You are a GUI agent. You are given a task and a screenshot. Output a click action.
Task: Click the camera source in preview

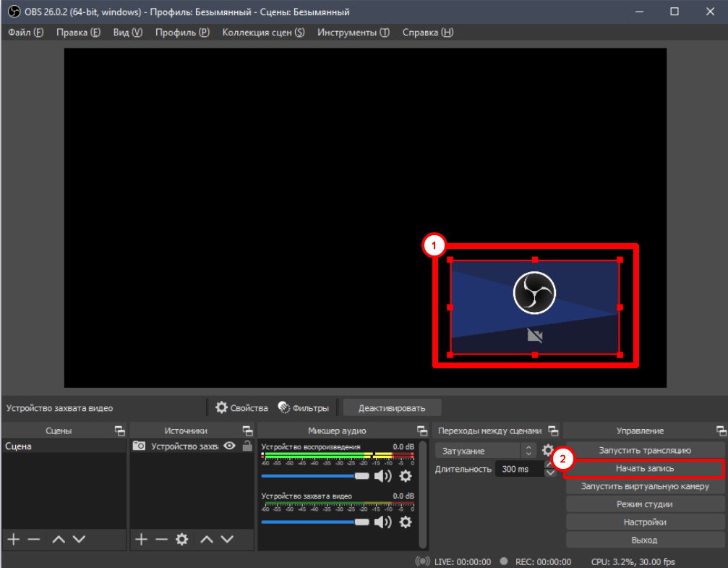pos(535,308)
